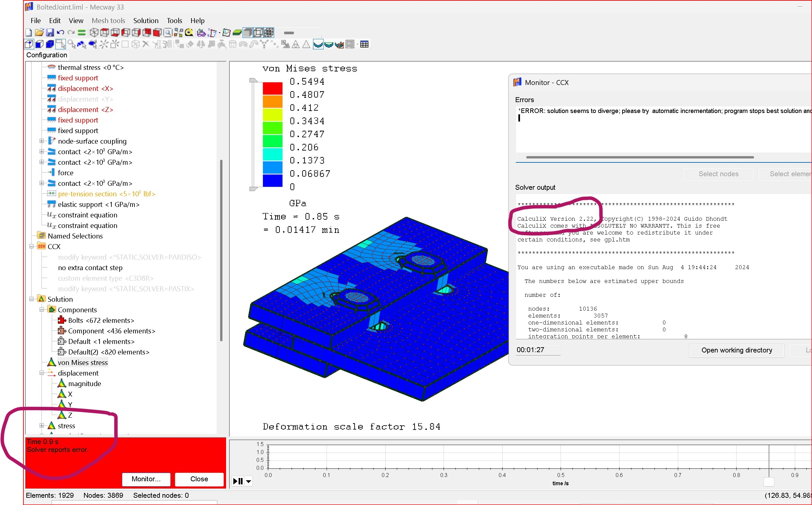Expand the stress results node

[42, 426]
